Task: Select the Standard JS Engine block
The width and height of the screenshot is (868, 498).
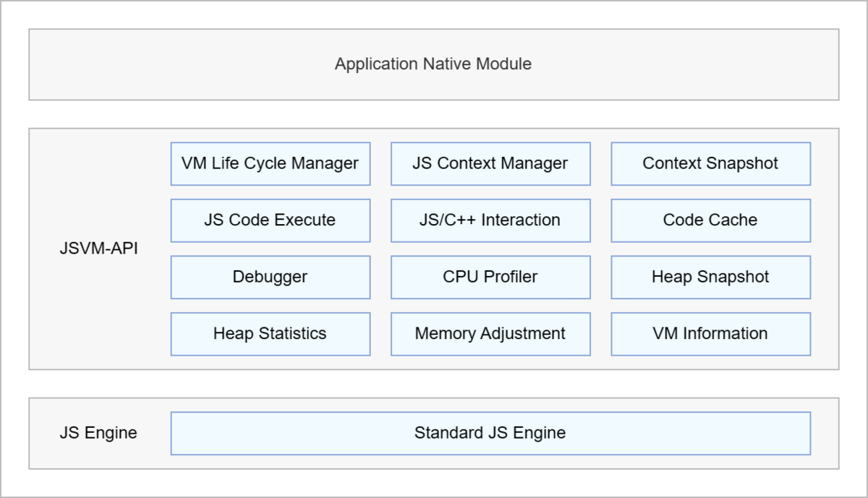Action: 490,433
